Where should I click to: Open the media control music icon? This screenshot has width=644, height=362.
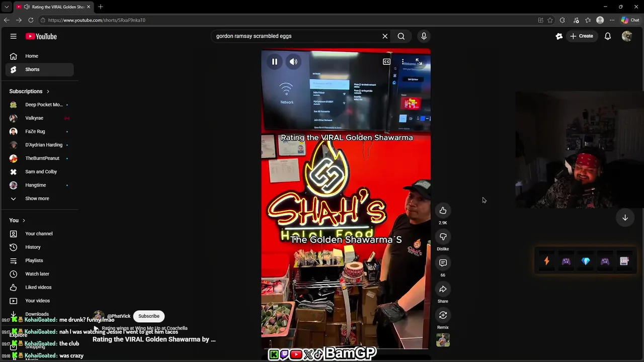[x=576, y=20]
